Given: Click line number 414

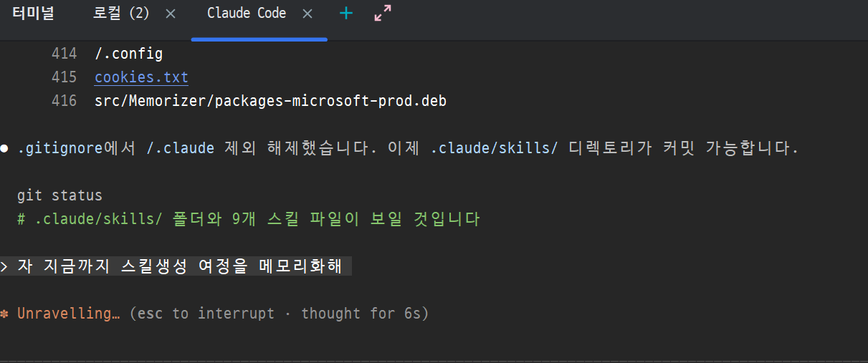Looking at the screenshot, I should pos(64,54).
